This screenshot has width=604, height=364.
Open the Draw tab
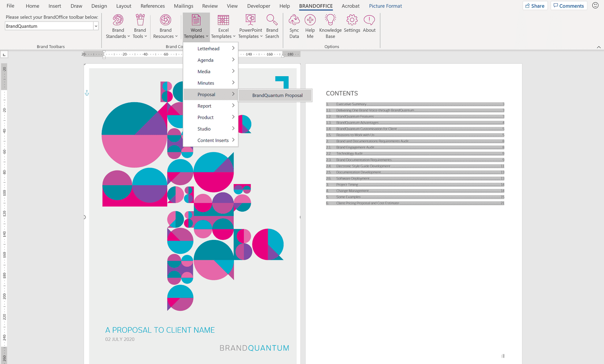(x=76, y=6)
